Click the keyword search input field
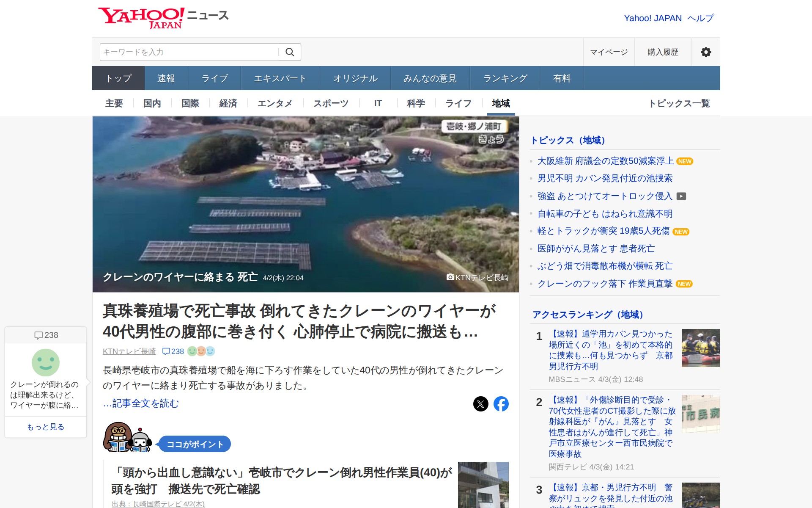The image size is (812, 508). [189, 52]
